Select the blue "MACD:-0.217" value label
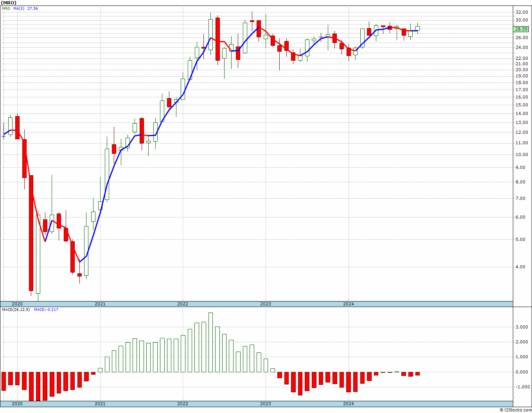This screenshot has width=532, height=413. [x=46, y=310]
